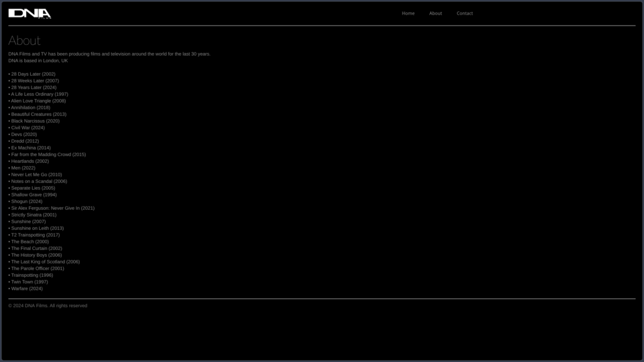This screenshot has width=644, height=362.
Task: Select Far from the Madding Crowd entry
Action: (x=47, y=154)
